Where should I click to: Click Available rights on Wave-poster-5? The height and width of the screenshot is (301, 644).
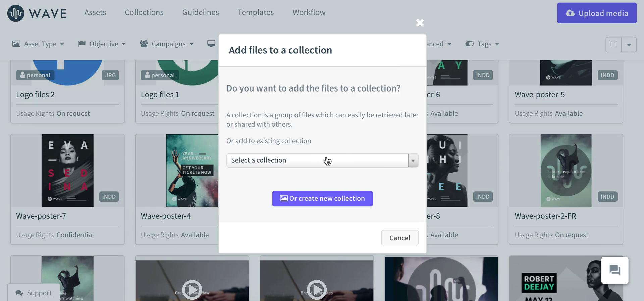click(569, 113)
